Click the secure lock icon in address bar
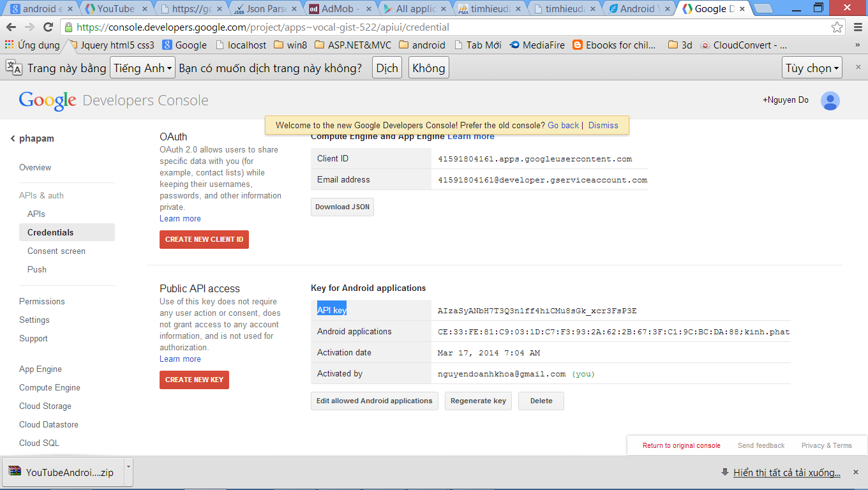The width and height of the screenshot is (868, 490). (x=68, y=27)
